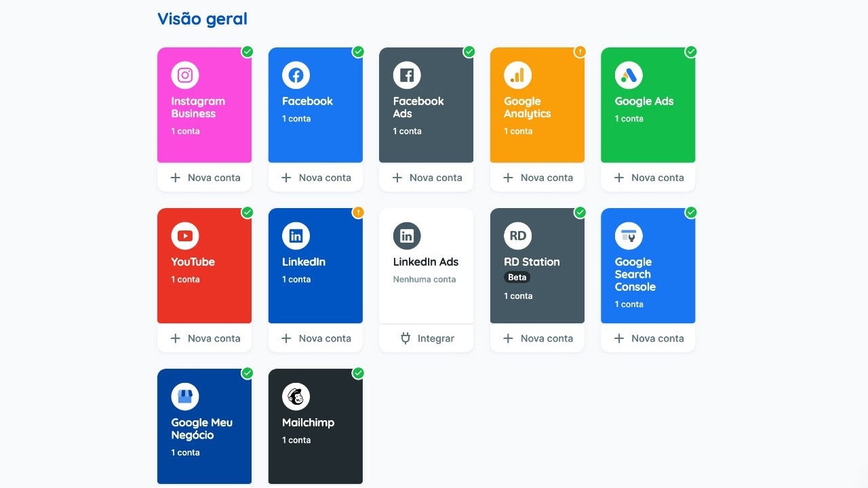This screenshot has width=868, height=488.
Task: Select the Google Meu Negócio shop icon
Action: [185, 396]
